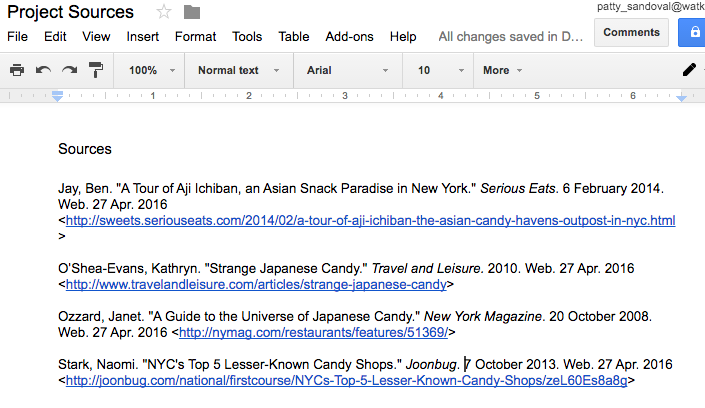
Task: Click the pencil editing mode icon
Action: tap(688, 70)
